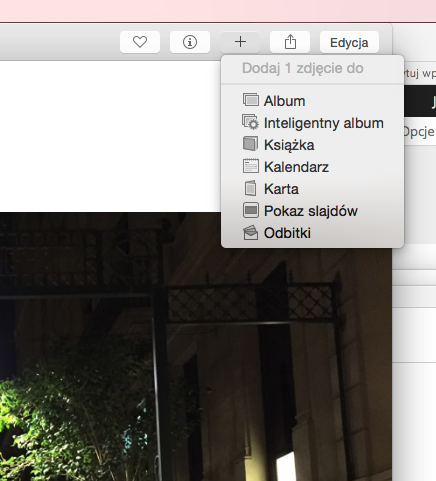This screenshot has height=481, width=436.
Task: Click the folded card icon
Action: click(250, 188)
